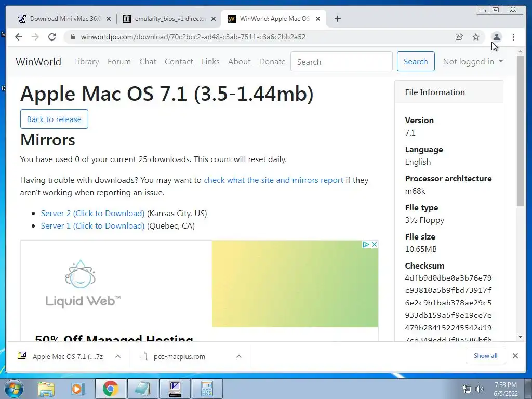Open check what the site and mirrors report
The width and height of the screenshot is (532, 399).
(x=273, y=180)
